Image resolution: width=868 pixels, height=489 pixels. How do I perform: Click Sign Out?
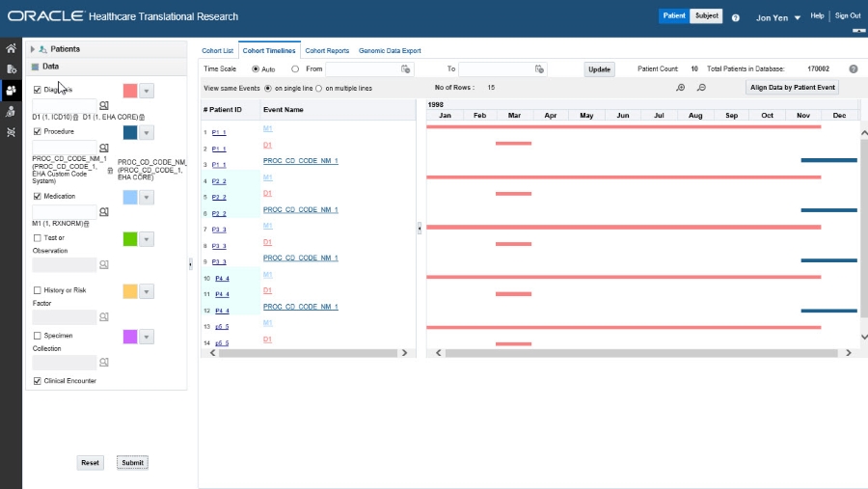pyautogui.click(x=848, y=16)
